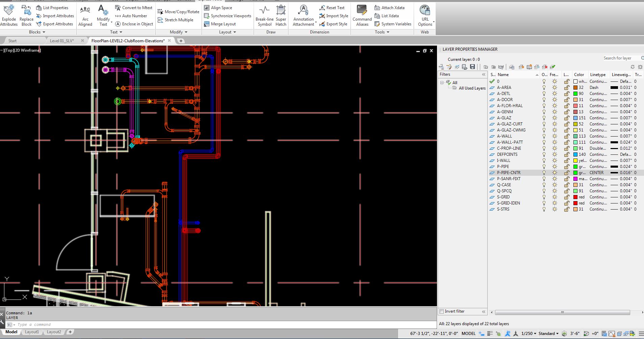Click the Delete Layer icon in Layer Properties Manager
The image size is (644, 339).
[x=545, y=67]
